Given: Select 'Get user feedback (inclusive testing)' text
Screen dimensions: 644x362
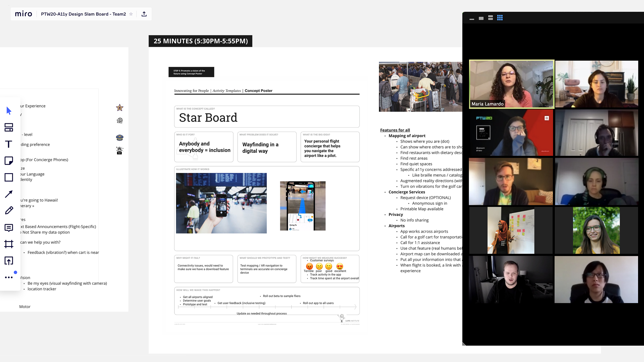Looking at the screenshot, I should [x=241, y=303].
